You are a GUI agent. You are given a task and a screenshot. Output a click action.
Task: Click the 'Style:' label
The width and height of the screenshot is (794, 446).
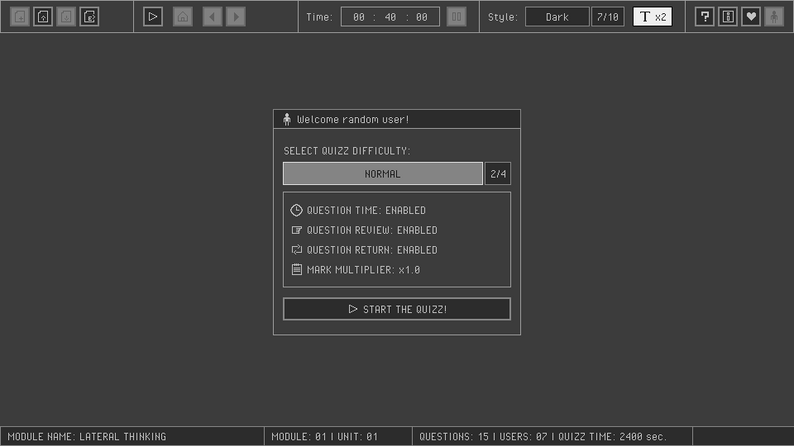[x=503, y=17]
